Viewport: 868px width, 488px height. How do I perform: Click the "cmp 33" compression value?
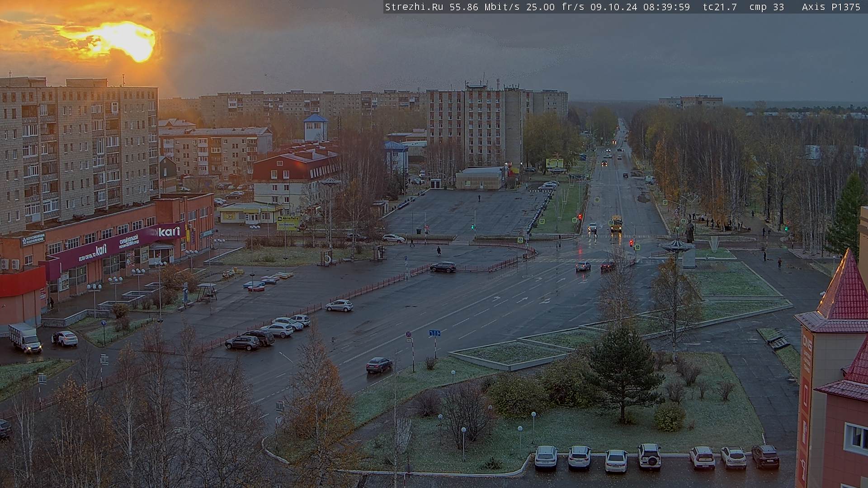[767, 7]
